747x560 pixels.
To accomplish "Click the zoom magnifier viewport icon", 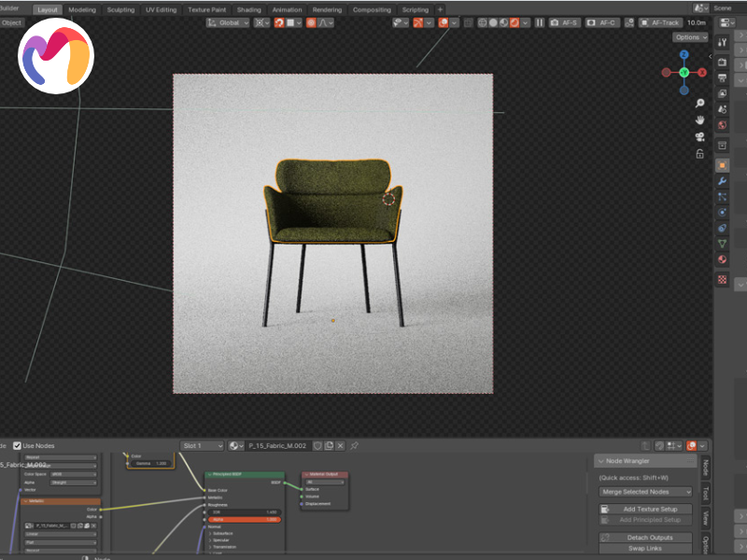I will (699, 103).
